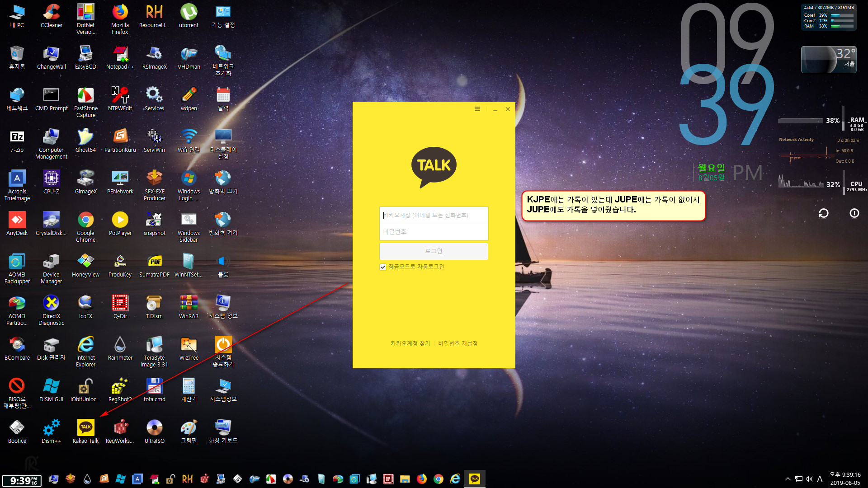The width and height of the screenshot is (868, 488).
Task: Select the 7-Zip desktop icon
Action: click(x=17, y=141)
